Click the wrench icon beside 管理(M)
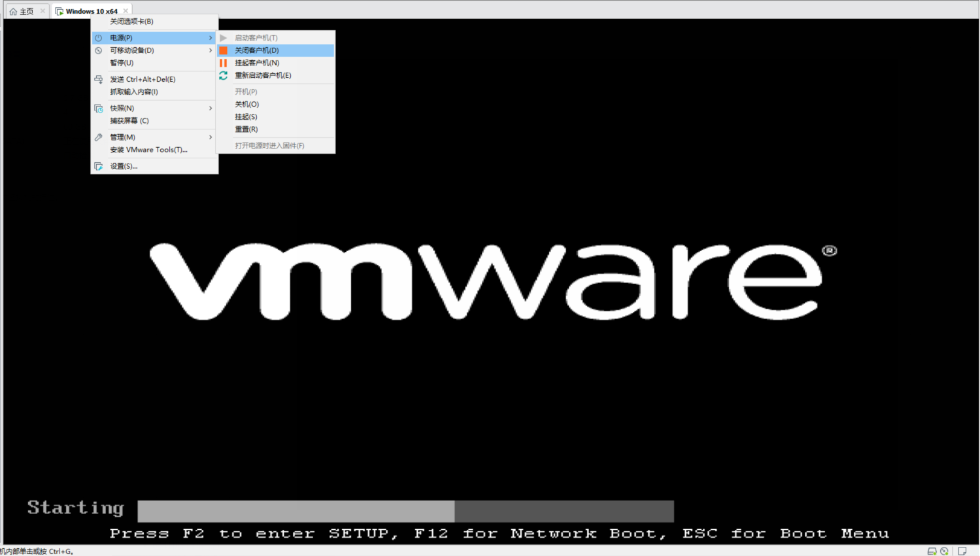Image resolution: width=980 pixels, height=556 pixels. tap(99, 137)
